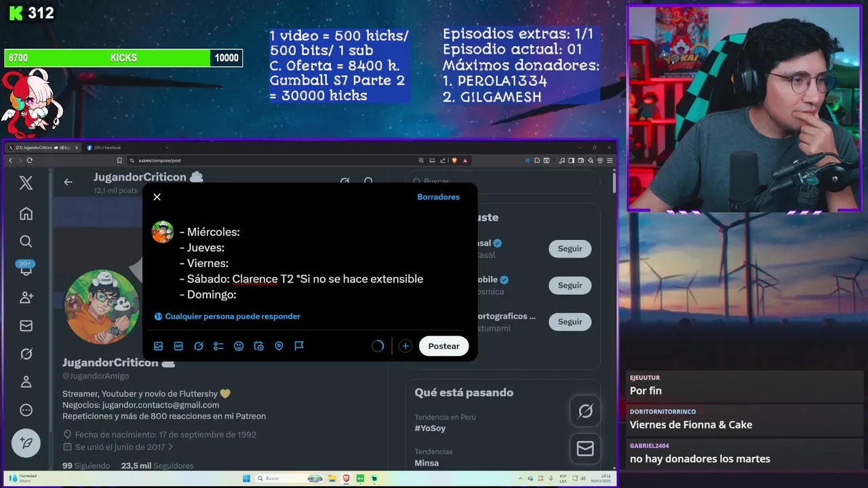Click 'Qué está pasando' heading

[x=464, y=392]
